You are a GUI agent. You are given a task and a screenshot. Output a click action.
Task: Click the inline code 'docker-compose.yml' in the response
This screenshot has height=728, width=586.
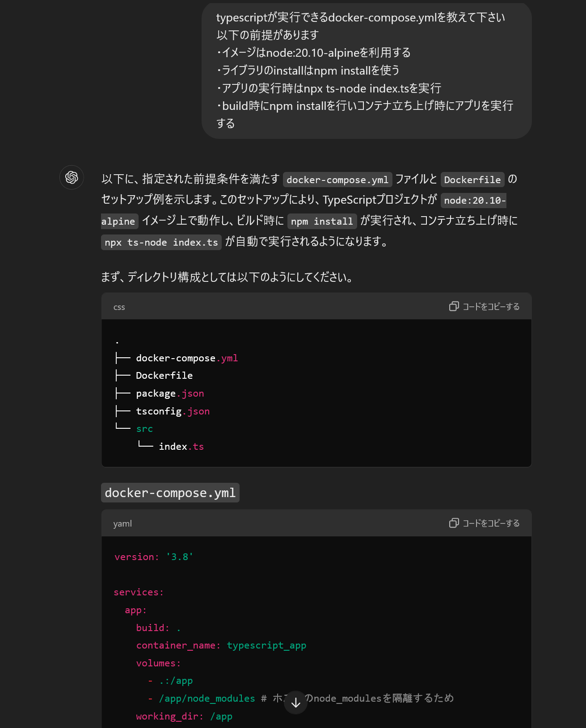337,180
